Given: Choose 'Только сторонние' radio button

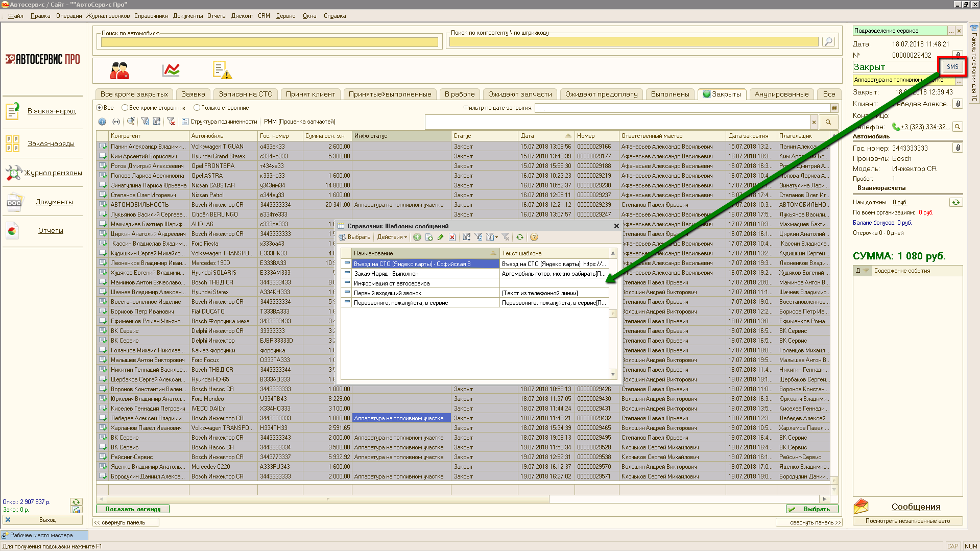Looking at the screenshot, I should point(197,108).
